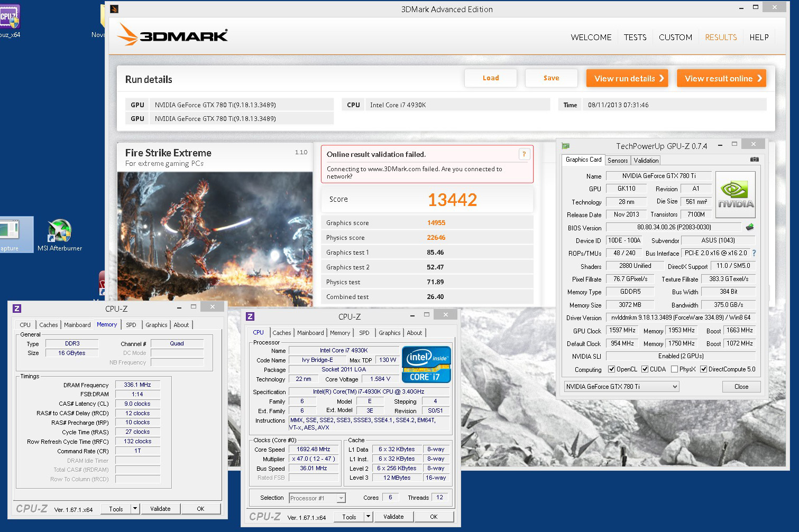799x532 pixels.
Task: Click the Z icon of the CPU-Z processor window
Action: [250, 316]
